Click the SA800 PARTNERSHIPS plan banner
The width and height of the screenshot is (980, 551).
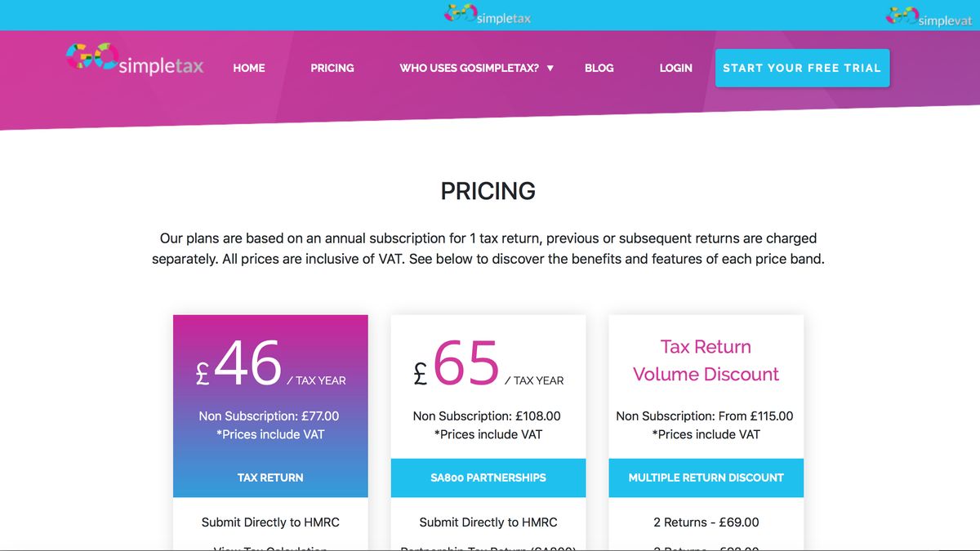click(488, 478)
